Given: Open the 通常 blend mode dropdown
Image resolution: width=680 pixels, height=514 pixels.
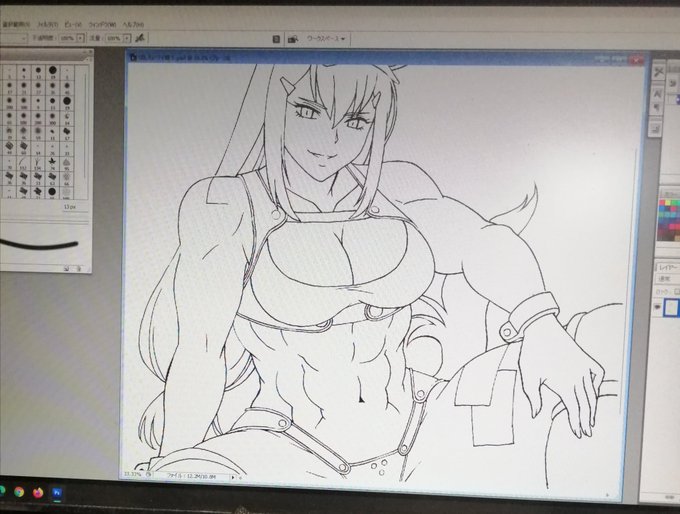Looking at the screenshot, I should pos(667,279).
